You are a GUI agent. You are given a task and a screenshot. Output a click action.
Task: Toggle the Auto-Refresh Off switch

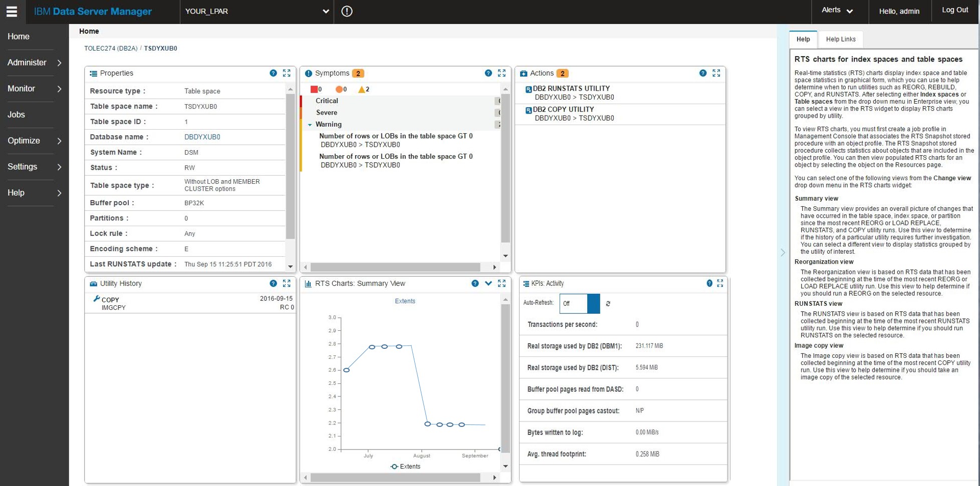coord(580,304)
